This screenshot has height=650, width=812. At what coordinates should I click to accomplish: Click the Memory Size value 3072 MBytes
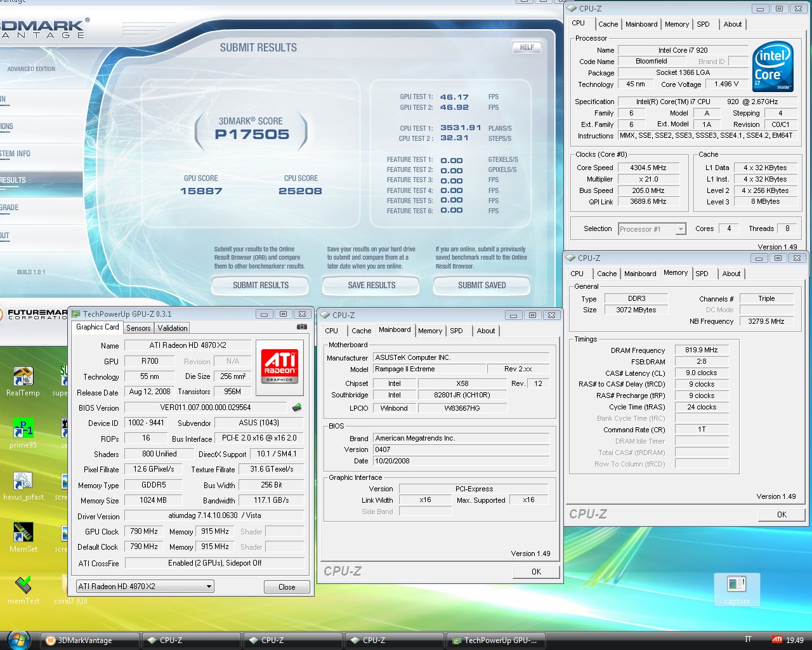[x=636, y=310]
